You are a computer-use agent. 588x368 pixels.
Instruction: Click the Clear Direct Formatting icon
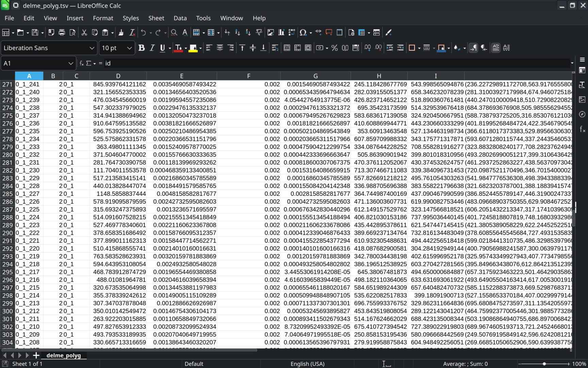[132, 32]
